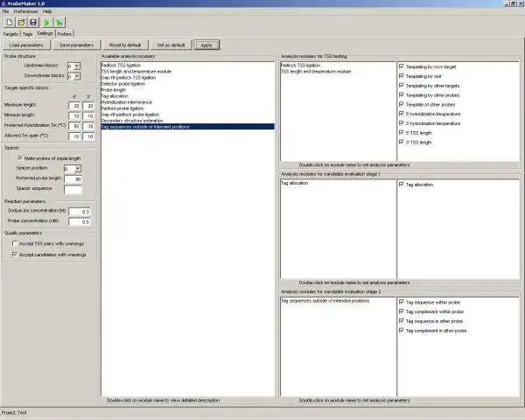
Task: Start design with the first green arrow icon
Action: 46,23
